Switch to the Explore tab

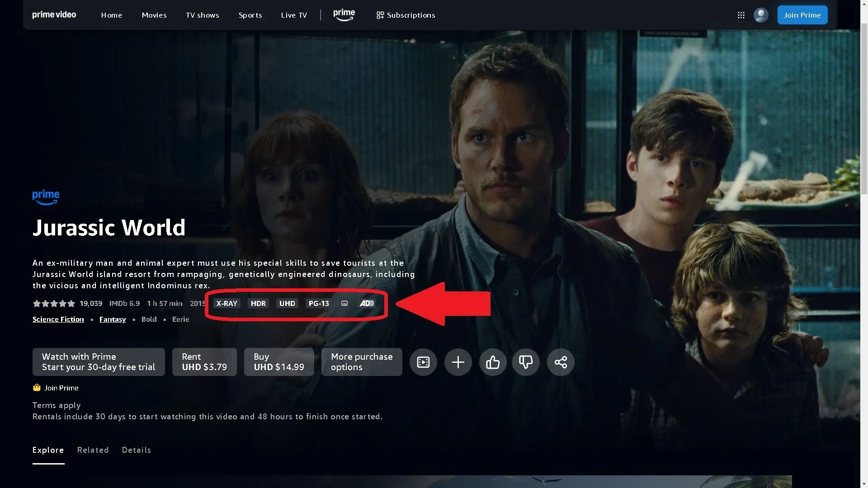48,450
